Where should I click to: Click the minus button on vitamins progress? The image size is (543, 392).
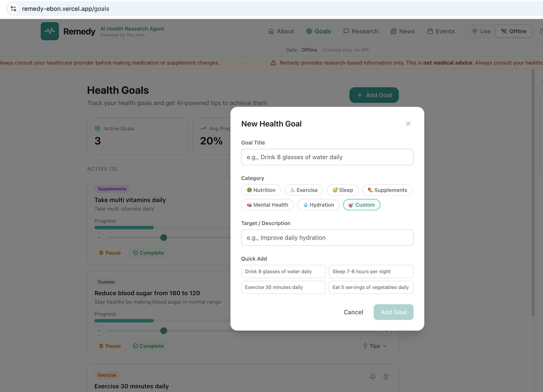click(x=99, y=238)
